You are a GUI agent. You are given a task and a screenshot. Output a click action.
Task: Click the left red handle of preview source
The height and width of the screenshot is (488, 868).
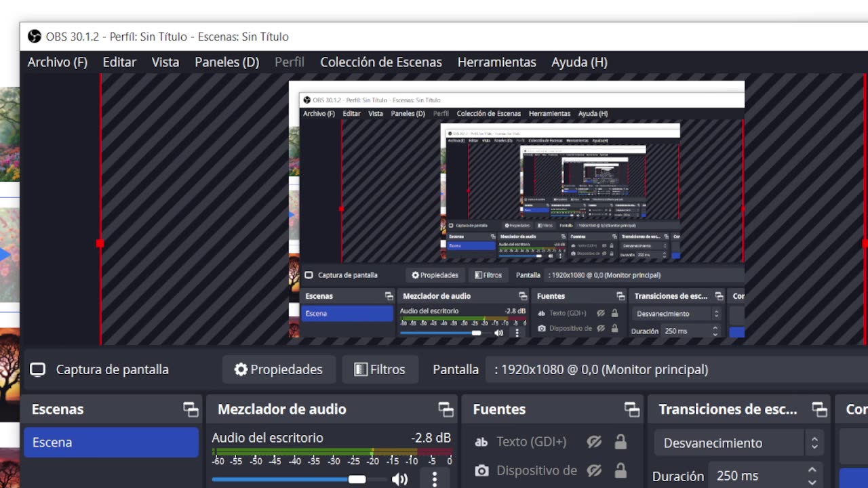click(100, 243)
